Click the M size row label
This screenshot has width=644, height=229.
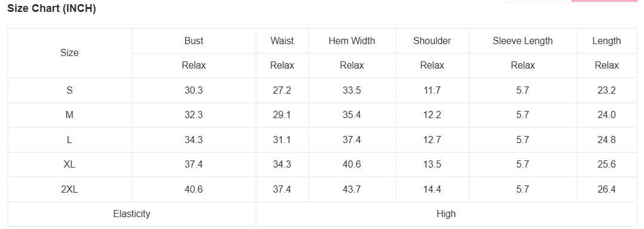pos(69,115)
